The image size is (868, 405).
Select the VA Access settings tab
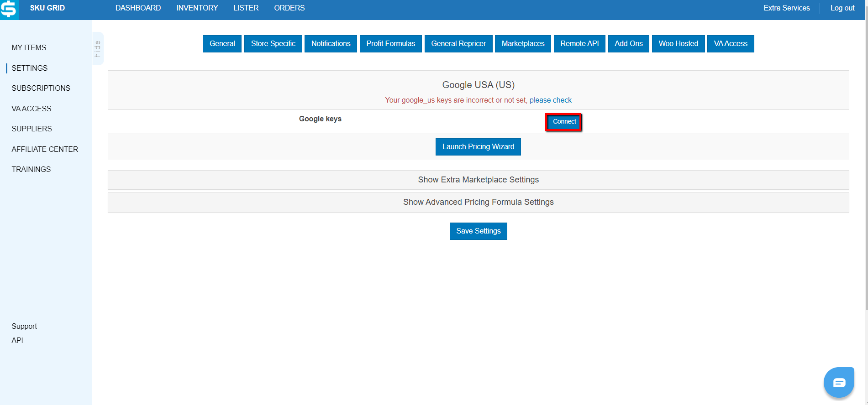(x=731, y=44)
